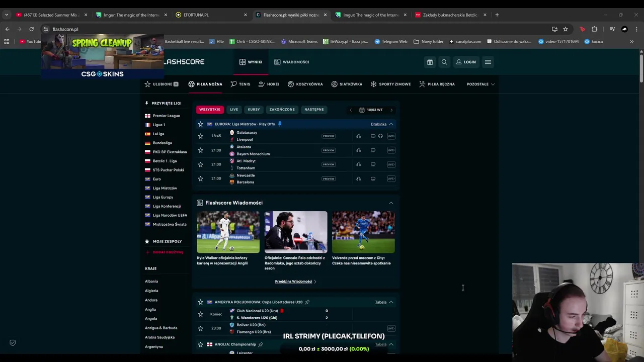Viewport: 644px width, 362px height.
Task: Show hidden bookmarks with double chevron
Action: tap(632, 41)
